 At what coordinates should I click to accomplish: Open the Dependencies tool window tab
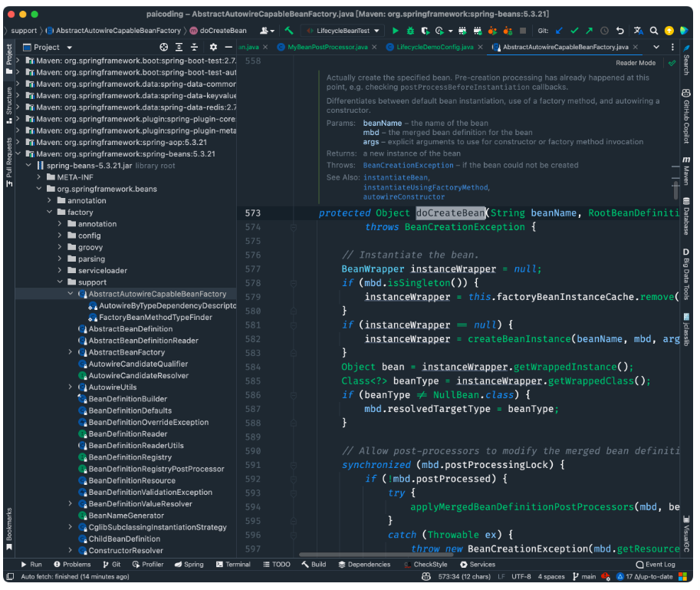tap(364, 564)
